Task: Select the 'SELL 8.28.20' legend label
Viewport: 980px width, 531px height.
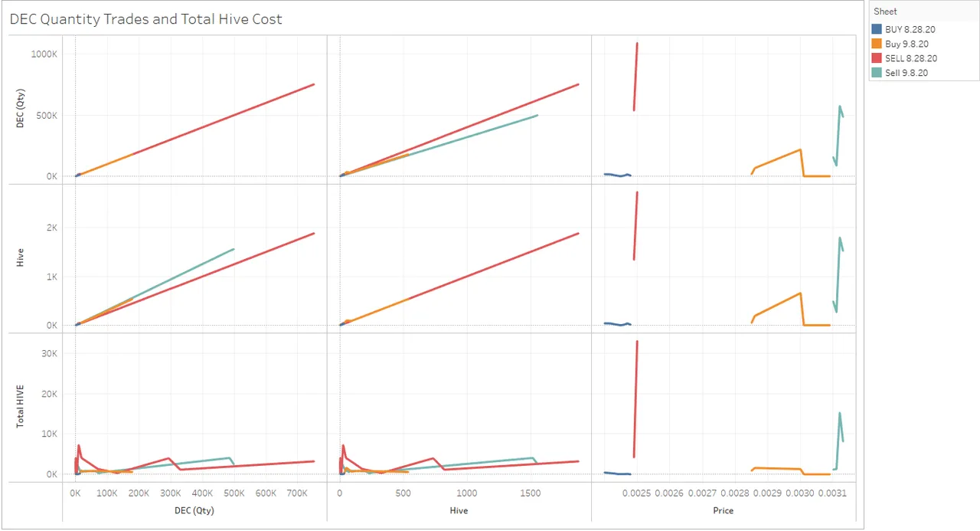Action: (x=911, y=58)
